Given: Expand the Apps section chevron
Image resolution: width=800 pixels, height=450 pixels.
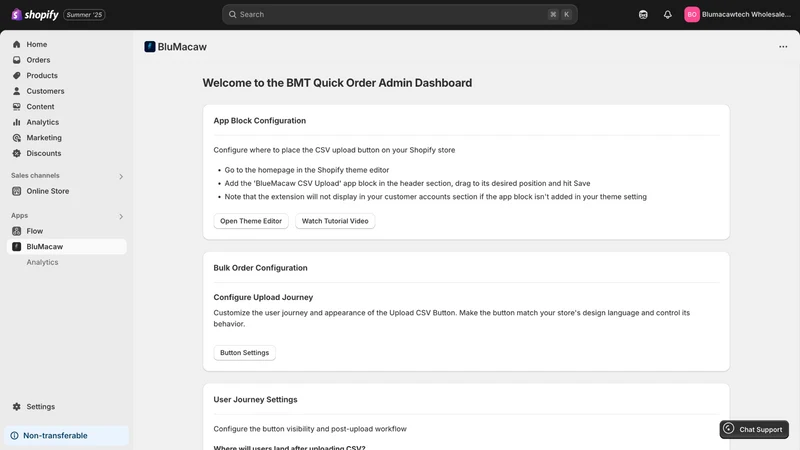Looking at the screenshot, I should (x=121, y=216).
